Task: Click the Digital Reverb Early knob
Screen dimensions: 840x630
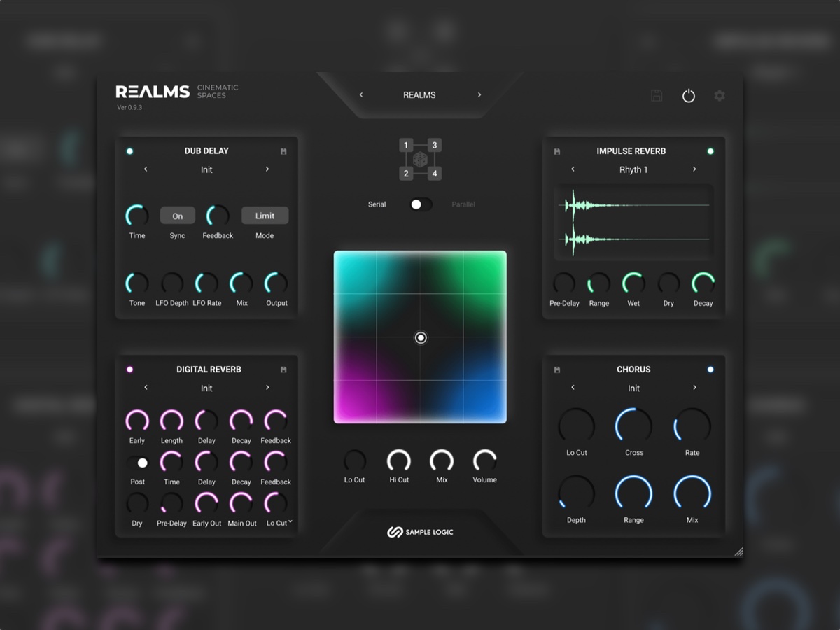Action: tap(137, 421)
